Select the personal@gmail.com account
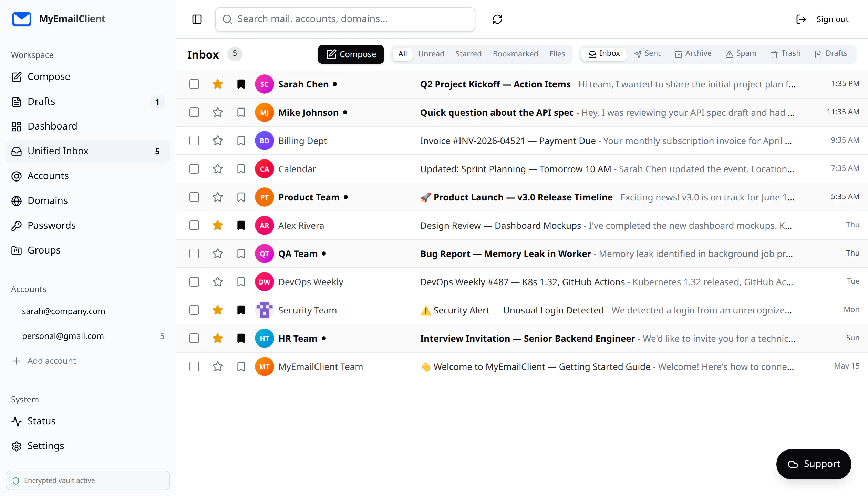 (87, 336)
